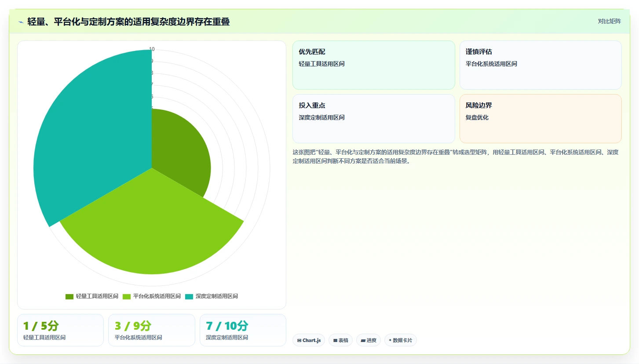Open the 优先匹配 card
639x364 pixels.
click(373, 65)
